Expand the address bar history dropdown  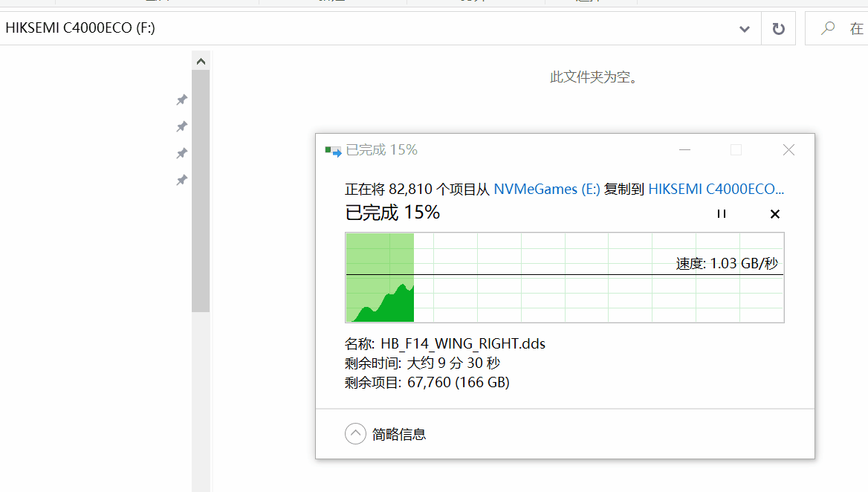coord(745,29)
